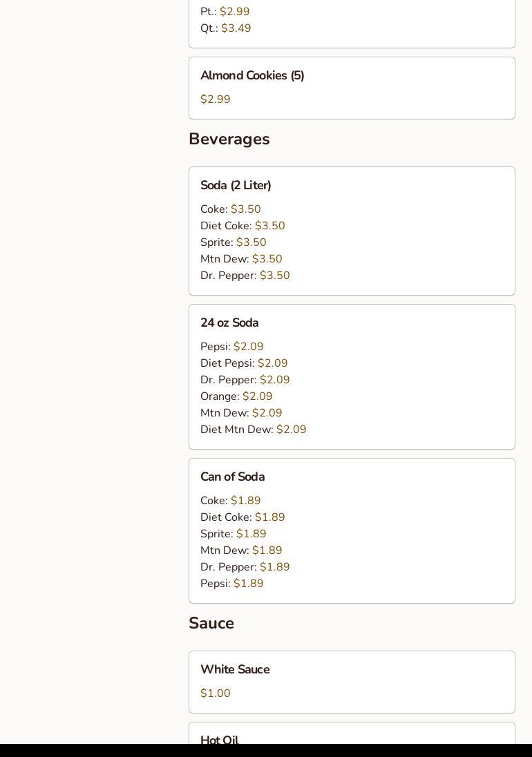
Task: Select the White Sauce item title
Action: [235, 669]
